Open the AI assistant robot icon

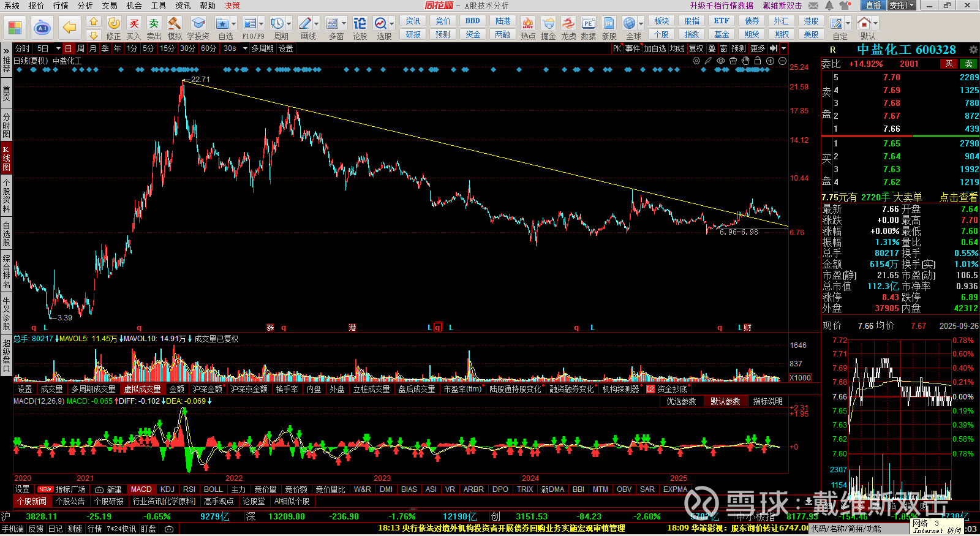click(42, 28)
